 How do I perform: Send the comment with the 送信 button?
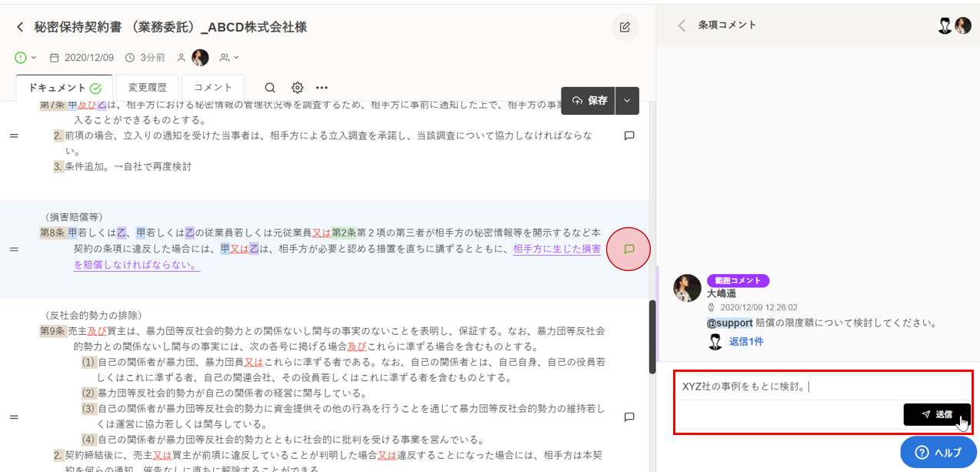click(x=936, y=414)
